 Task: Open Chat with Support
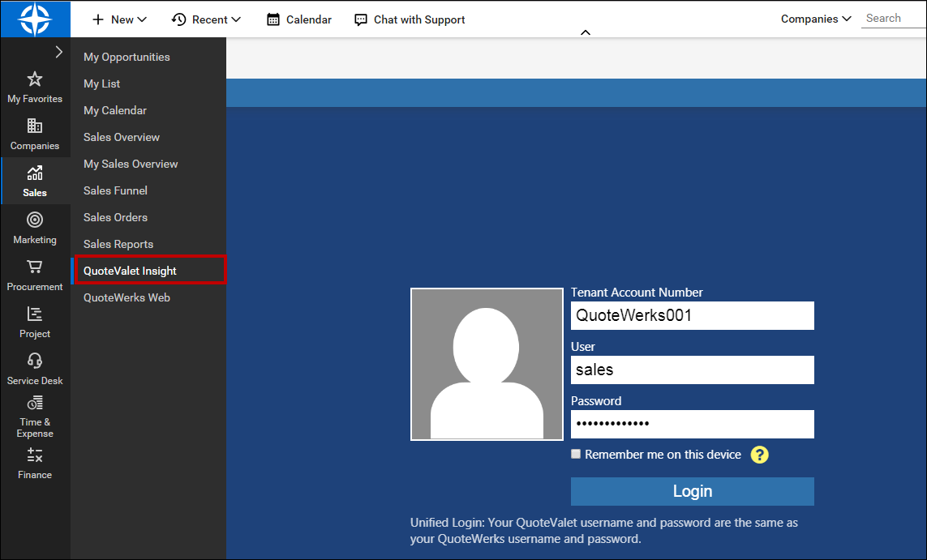[x=410, y=19]
